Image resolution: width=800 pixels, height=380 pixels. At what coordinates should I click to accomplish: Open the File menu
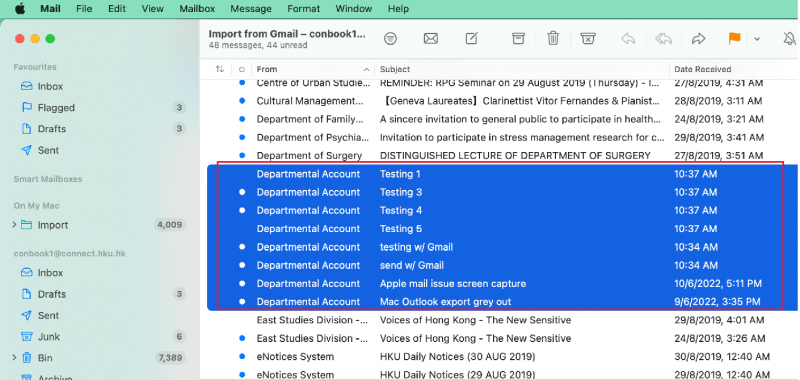(84, 9)
